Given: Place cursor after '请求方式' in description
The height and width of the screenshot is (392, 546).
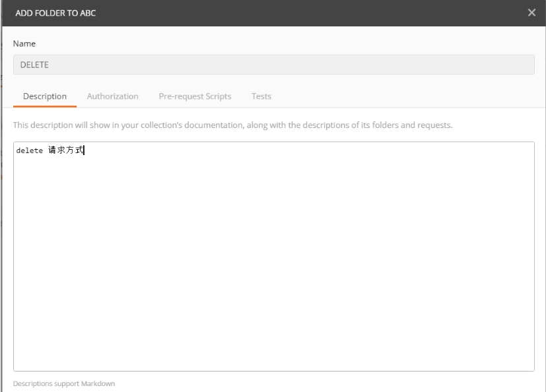Looking at the screenshot, I should pos(84,150).
